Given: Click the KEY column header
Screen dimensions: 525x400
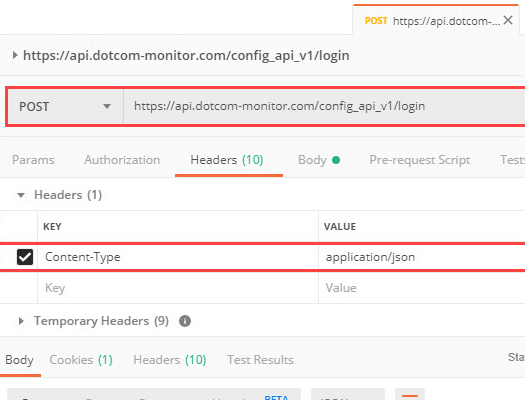Looking at the screenshot, I should (x=52, y=227).
